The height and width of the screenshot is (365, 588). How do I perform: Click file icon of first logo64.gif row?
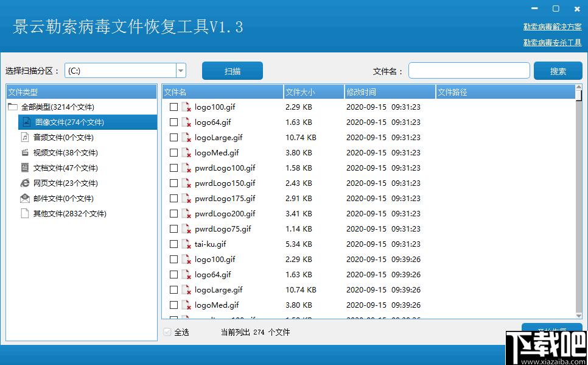point(186,122)
